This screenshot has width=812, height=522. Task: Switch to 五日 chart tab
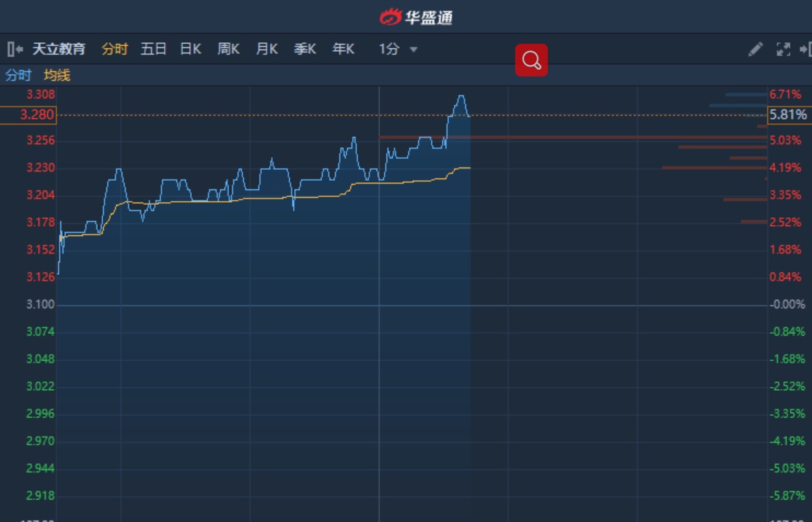tap(153, 49)
